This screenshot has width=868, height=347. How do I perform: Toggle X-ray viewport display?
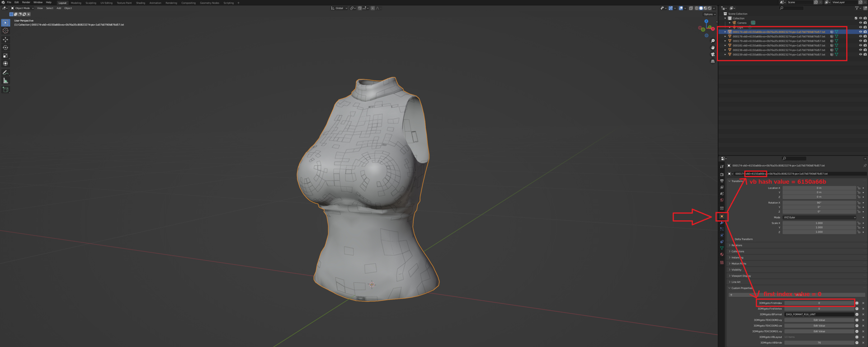pos(691,8)
